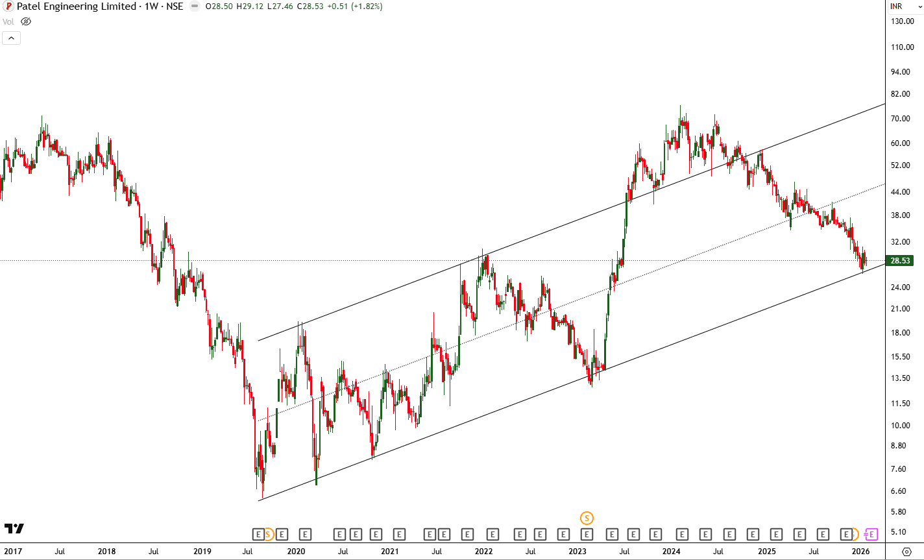This screenshot has width=924, height=560.
Task: Toggle the Vol indicator visibility eye
Action: (x=26, y=21)
